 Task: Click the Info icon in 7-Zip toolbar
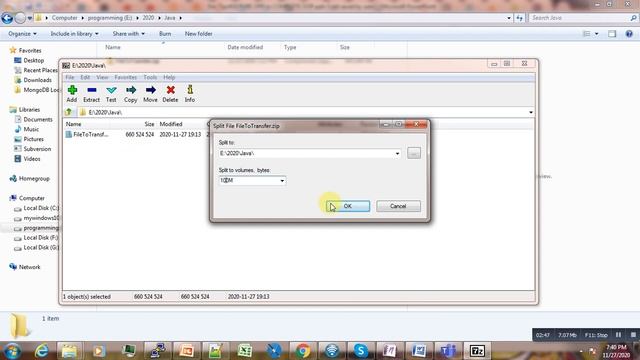[x=190, y=94]
